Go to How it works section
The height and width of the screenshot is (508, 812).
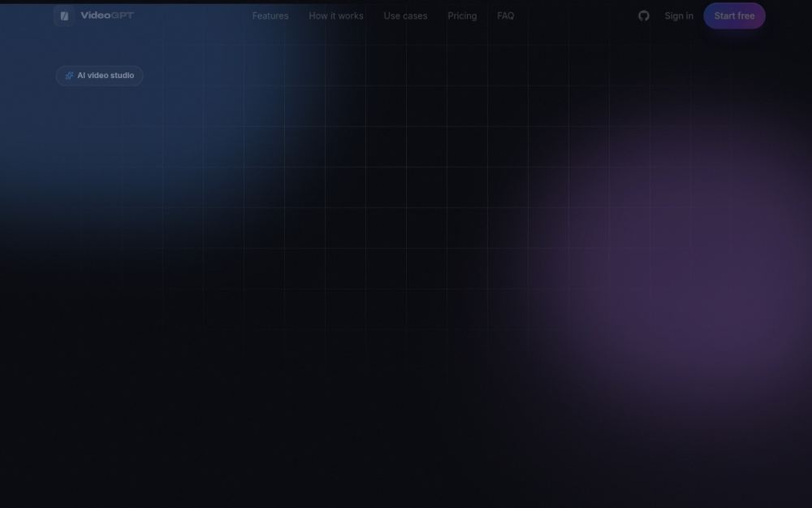click(336, 16)
